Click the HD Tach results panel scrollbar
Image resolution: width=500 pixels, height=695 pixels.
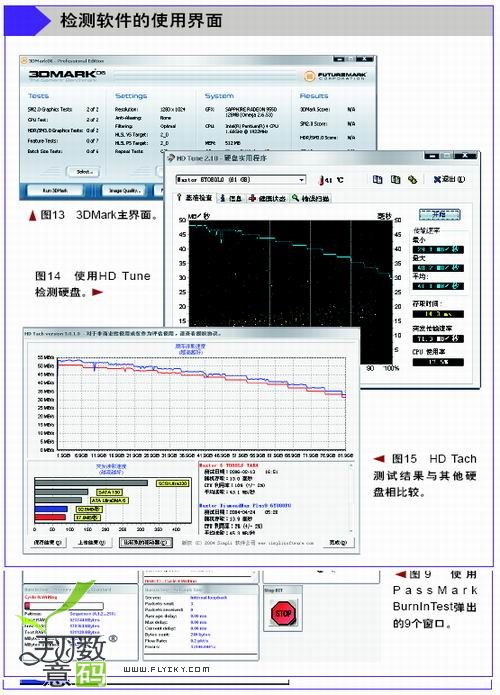coord(351,497)
